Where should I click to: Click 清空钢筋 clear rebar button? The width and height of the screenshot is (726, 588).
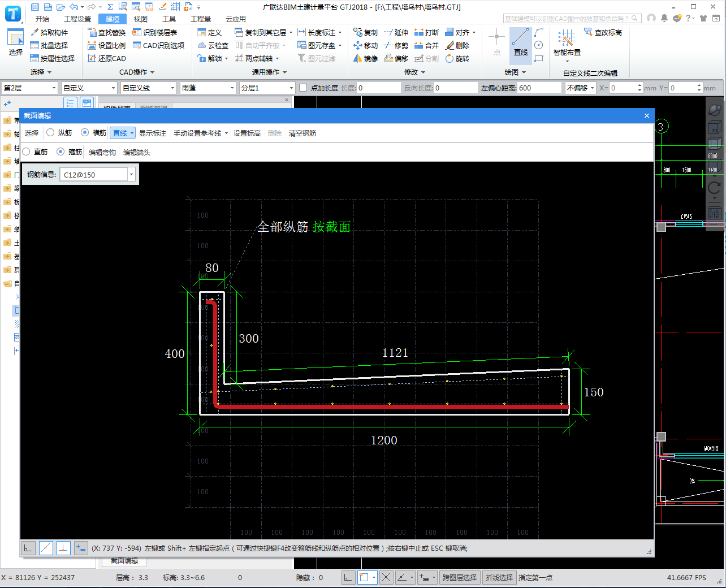point(302,133)
